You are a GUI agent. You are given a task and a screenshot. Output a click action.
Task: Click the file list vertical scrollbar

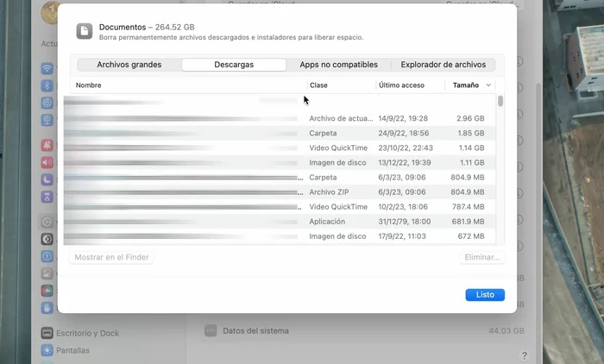point(500,101)
